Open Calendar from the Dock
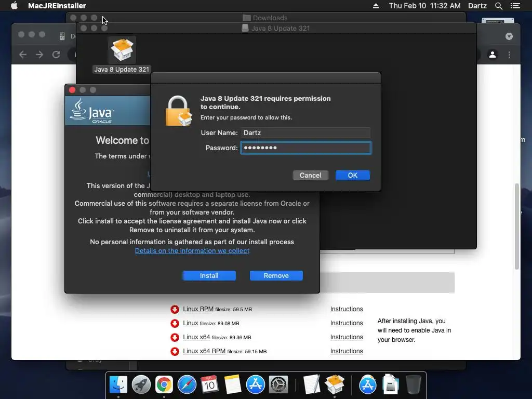The width and height of the screenshot is (532, 399). pyautogui.click(x=209, y=385)
